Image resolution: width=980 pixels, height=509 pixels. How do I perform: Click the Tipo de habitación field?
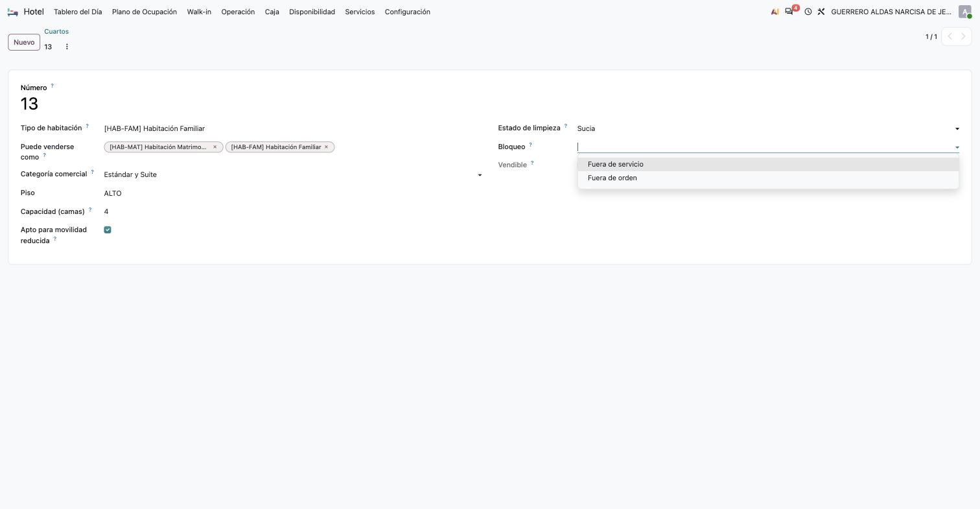pyautogui.click(x=293, y=128)
